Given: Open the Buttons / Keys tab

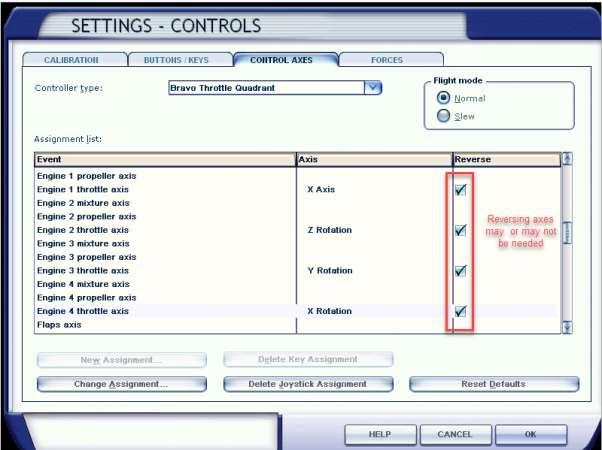Looking at the screenshot, I should (x=180, y=60).
